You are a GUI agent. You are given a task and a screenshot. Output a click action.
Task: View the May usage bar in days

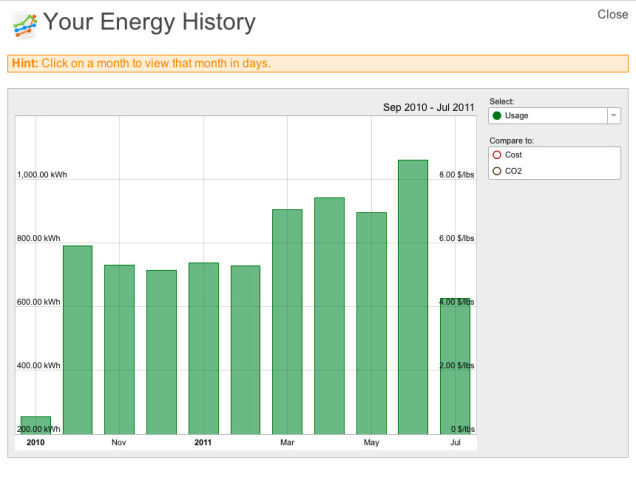pos(371,323)
